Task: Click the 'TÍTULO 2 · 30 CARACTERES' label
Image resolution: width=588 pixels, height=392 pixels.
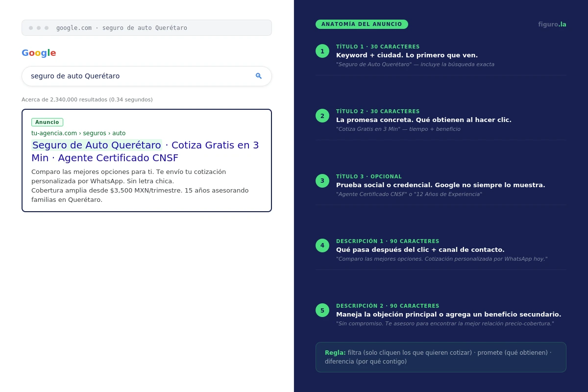Action: 378,112
